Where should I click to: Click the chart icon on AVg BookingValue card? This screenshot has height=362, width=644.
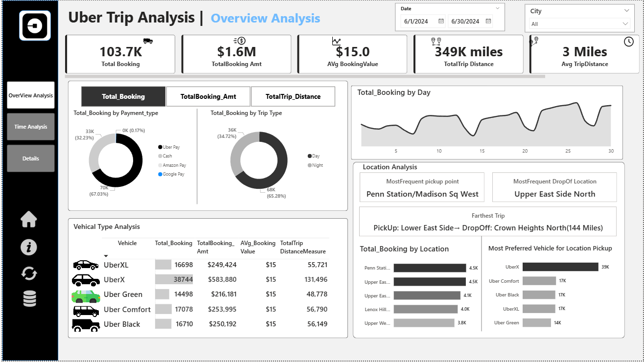pyautogui.click(x=336, y=41)
